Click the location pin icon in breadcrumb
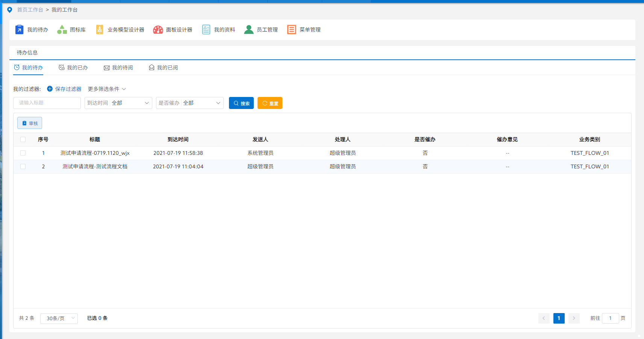644x339 pixels. click(x=10, y=10)
